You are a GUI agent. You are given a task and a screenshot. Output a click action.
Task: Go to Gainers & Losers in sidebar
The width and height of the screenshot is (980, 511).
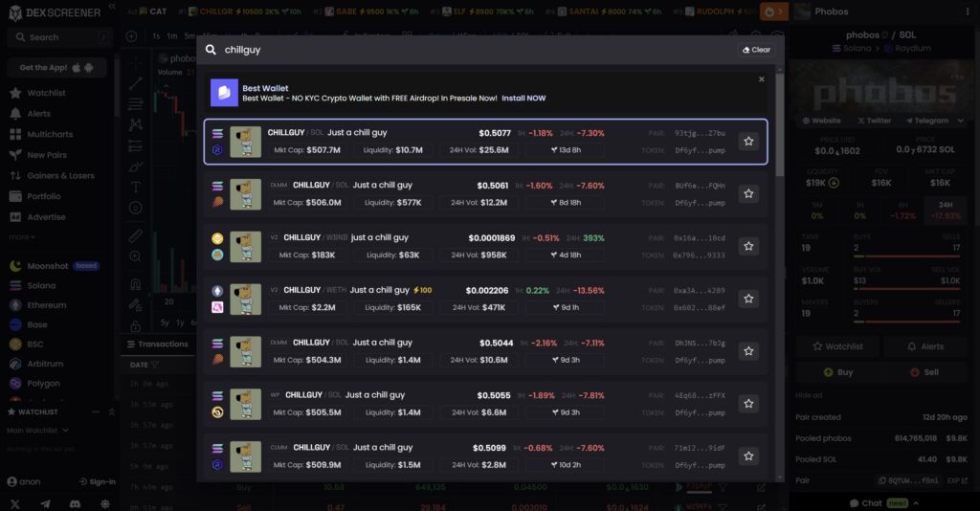click(x=60, y=176)
